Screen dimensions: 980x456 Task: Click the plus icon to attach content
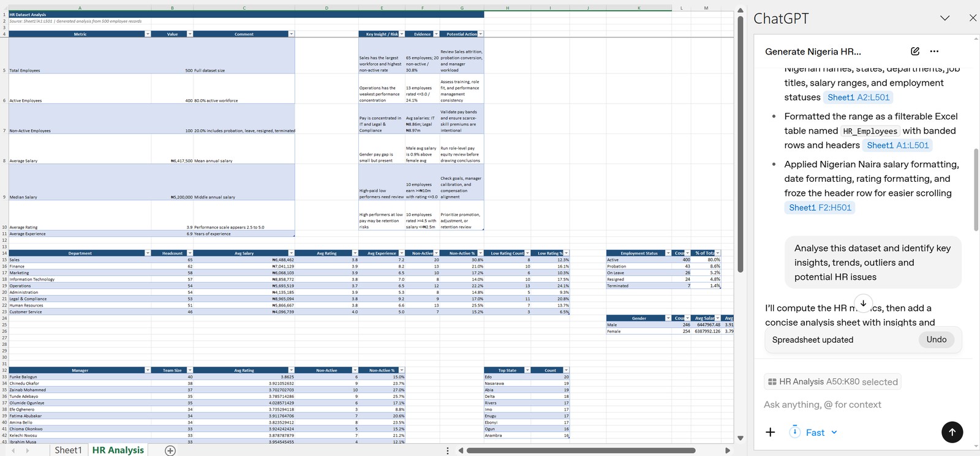click(771, 432)
